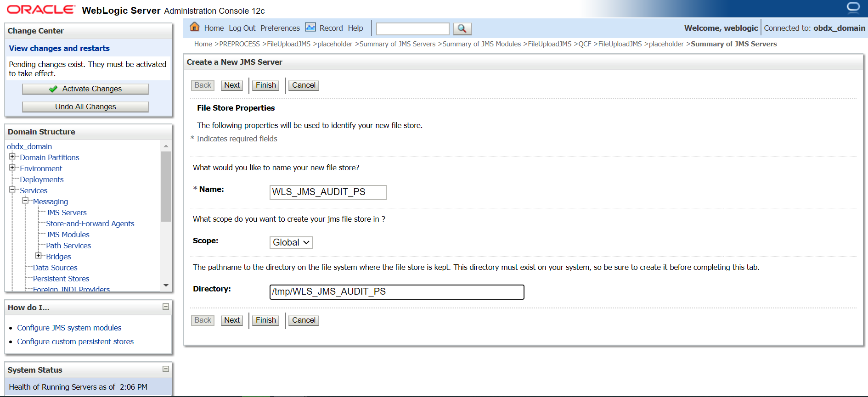This screenshot has height=397, width=868.
Task: Open Configure custom persistent stores help link
Action: tap(75, 341)
